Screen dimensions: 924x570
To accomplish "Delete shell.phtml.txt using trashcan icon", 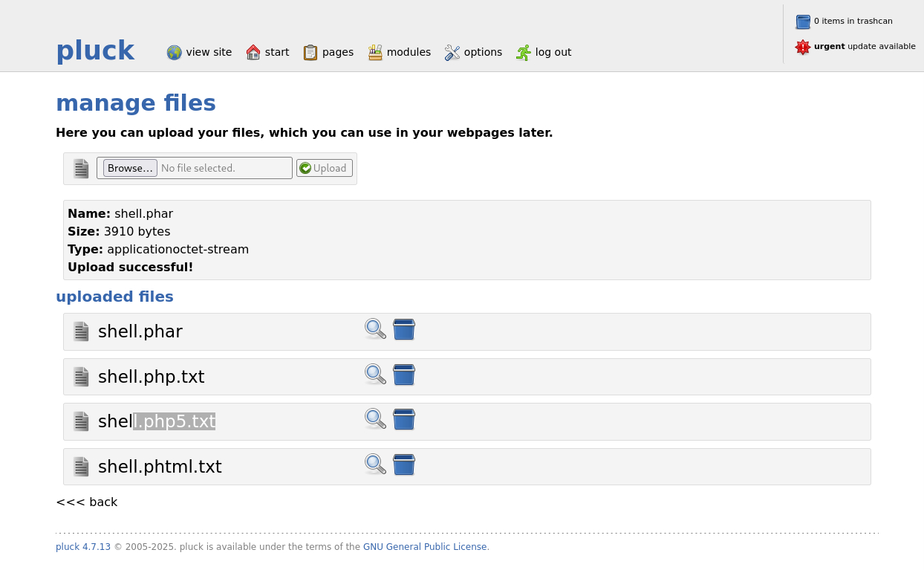I will (404, 464).
